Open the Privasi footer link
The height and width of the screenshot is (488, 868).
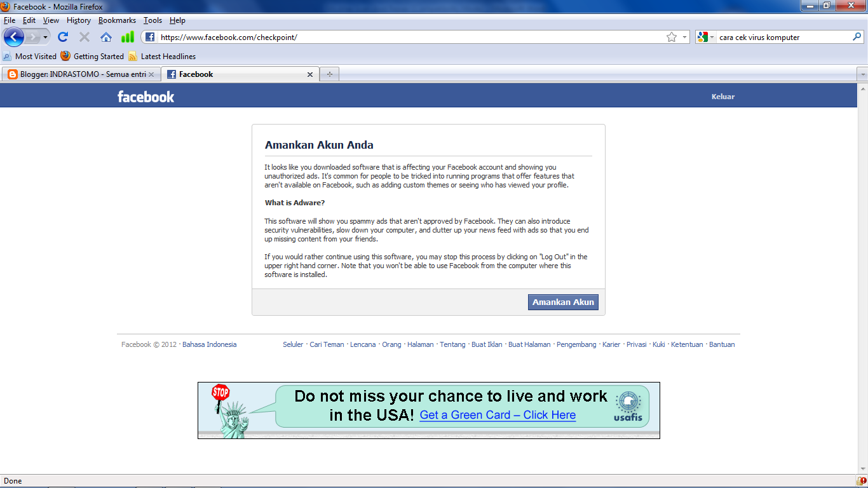point(636,344)
